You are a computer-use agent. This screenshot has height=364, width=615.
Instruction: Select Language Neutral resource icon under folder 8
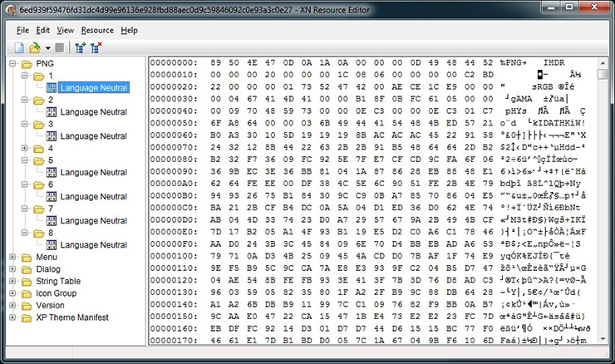52,244
